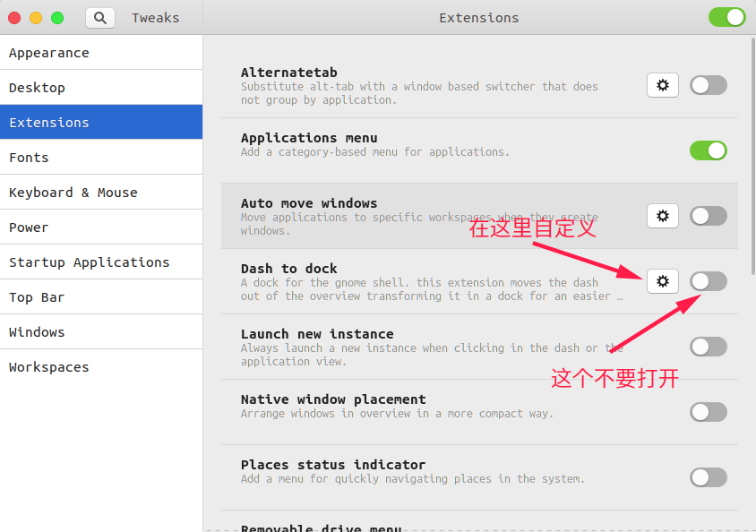Click the extensions list vertical scrollbar

[753, 157]
